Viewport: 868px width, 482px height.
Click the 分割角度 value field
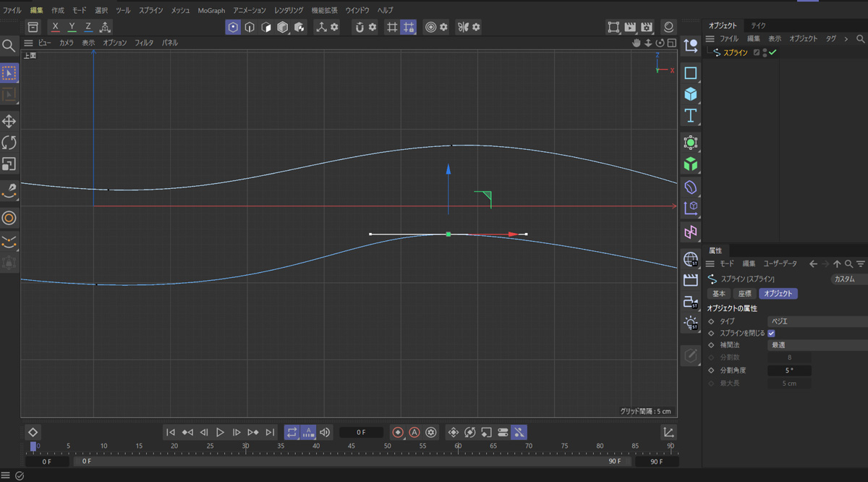coord(789,371)
